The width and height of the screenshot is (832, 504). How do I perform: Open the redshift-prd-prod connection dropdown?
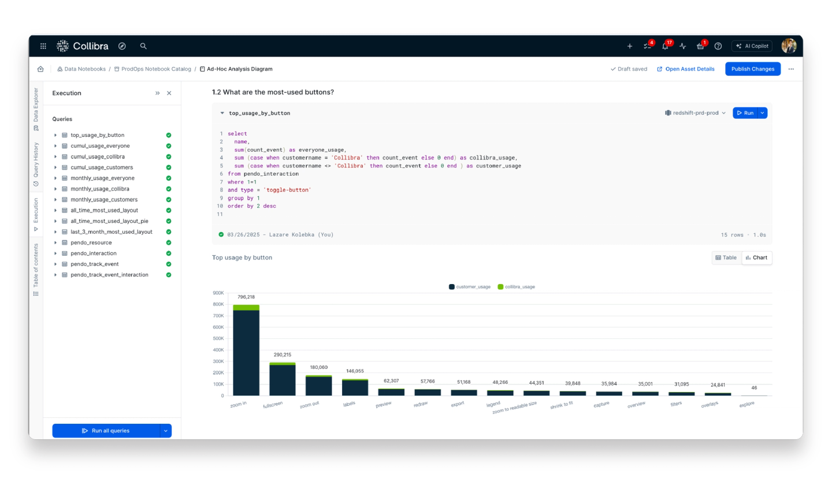pos(696,113)
